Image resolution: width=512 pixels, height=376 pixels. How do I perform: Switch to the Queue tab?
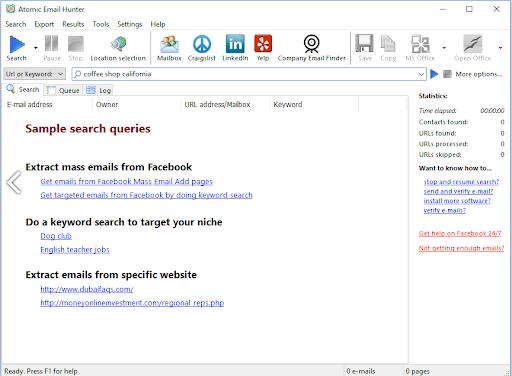click(63, 90)
